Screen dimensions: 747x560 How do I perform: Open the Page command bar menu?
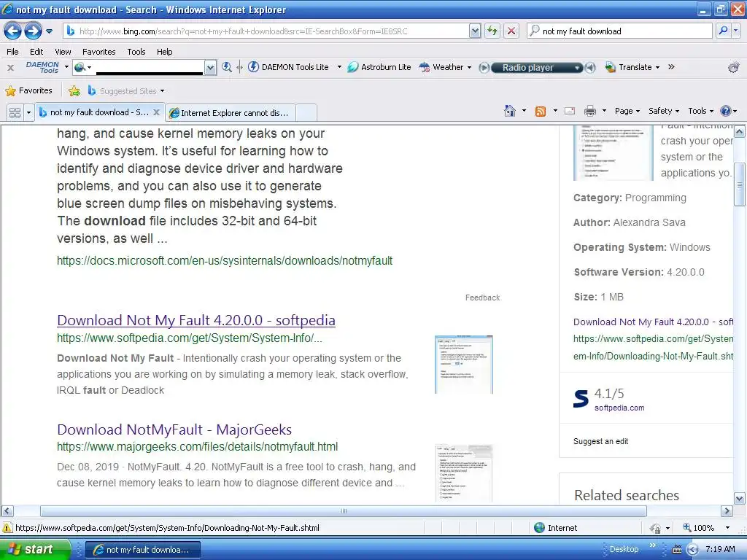(627, 111)
